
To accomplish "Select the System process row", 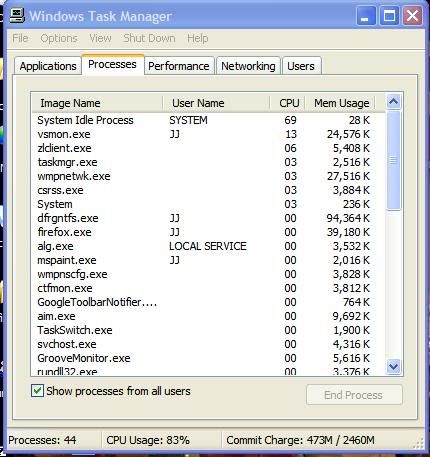I will 208,204.
